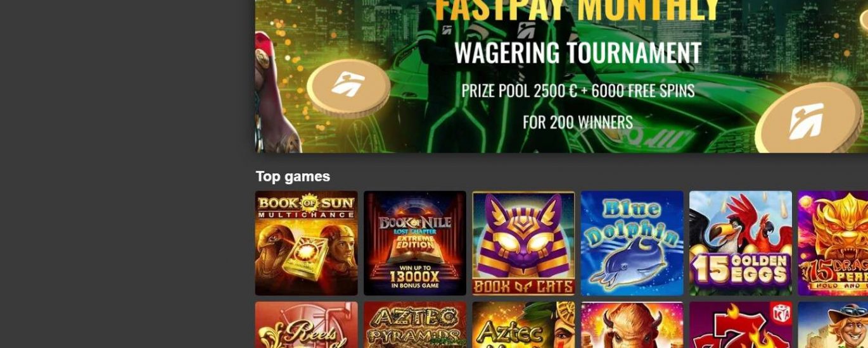Open the Wagering Tournament banner title
This screenshot has height=348, width=868.
578,53
